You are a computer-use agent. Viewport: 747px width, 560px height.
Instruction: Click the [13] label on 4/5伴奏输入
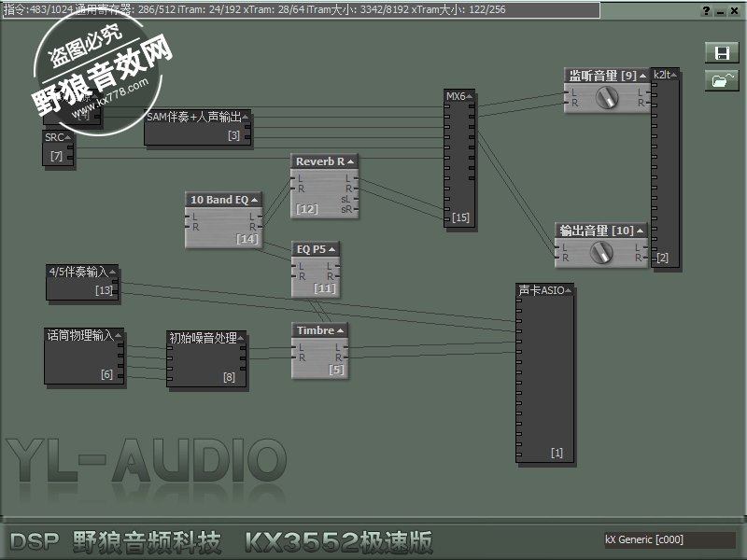coord(104,290)
